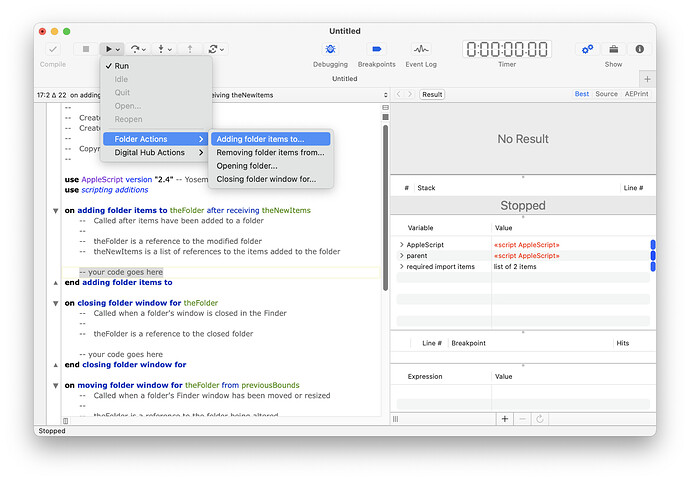Viewport: 690px width, 481px height.
Task: Click the Step Out up arrow icon
Action: click(190, 49)
